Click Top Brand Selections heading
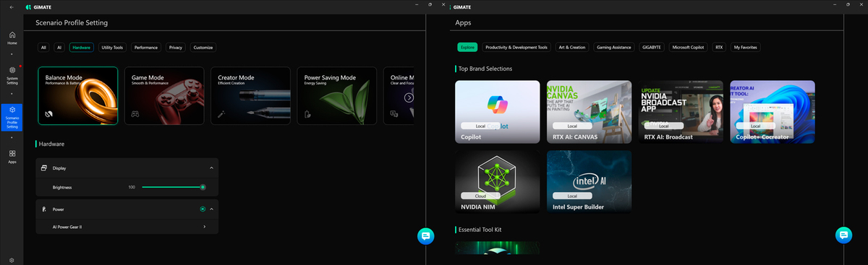The width and height of the screenshot is (868, 265). (x=485, y=69)
